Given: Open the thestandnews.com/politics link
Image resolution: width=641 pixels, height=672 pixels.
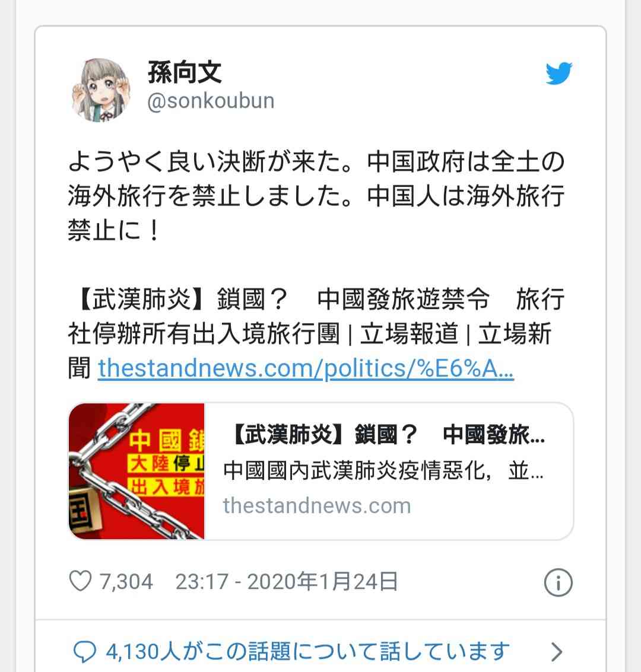Looking at the screenshot, I should 306,368.
